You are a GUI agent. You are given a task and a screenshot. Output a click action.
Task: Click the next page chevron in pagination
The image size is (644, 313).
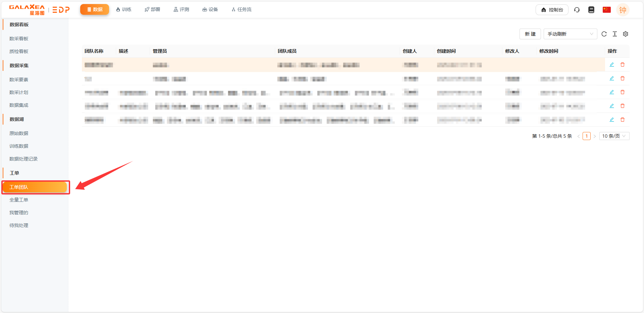click(595, 136)
